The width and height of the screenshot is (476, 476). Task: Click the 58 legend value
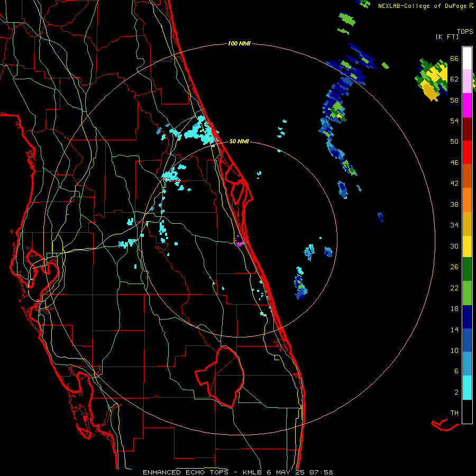[x=454, y=100]
